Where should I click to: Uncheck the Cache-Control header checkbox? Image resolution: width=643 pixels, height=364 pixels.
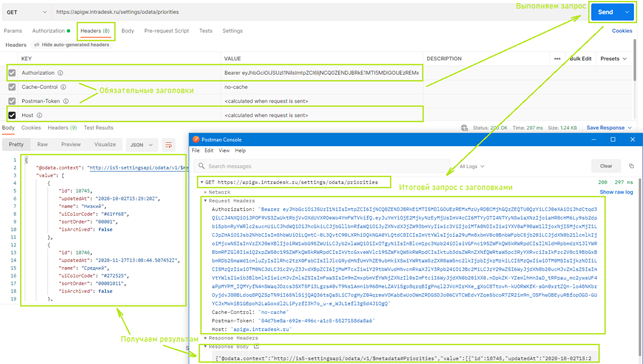12,87
